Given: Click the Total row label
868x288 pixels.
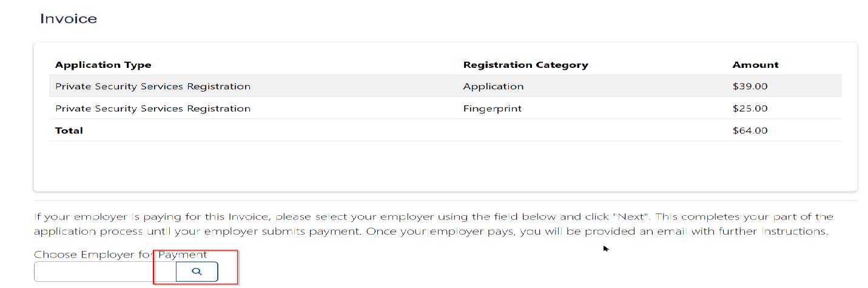Looking at the screenshot, I should [69, 130].
